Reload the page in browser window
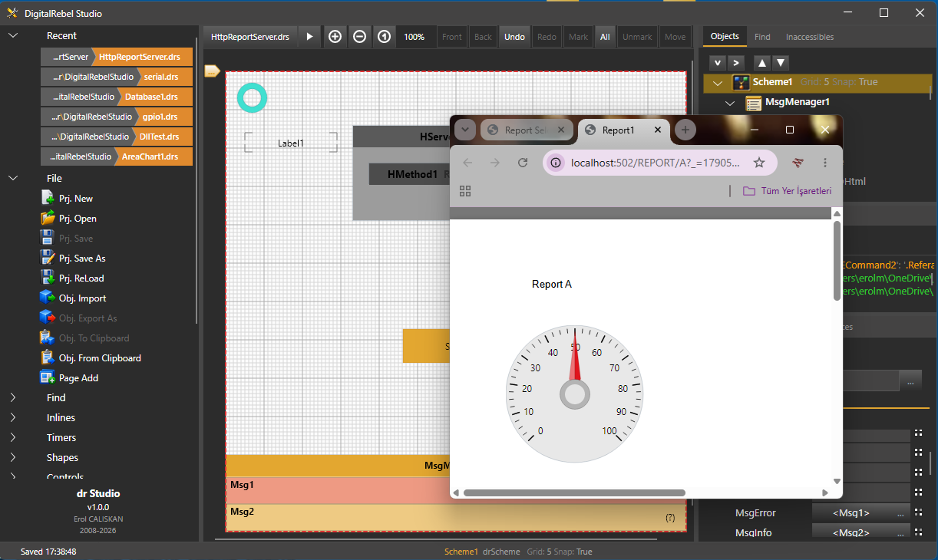Viewport: 938px width, 560px height. (523, 163)
